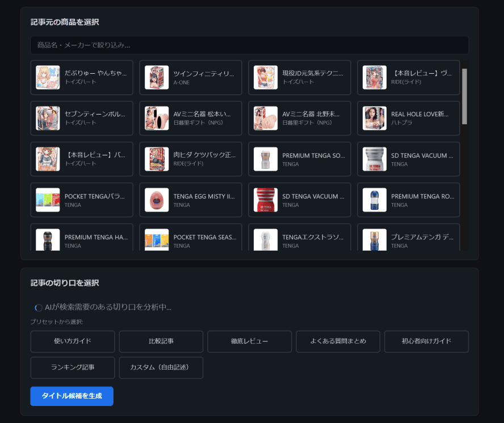Viewport: 504px width, 423px height.
Task: Select the TENGAエクストラソ... product card
Action: pyautogui.click(x=300, y=240)
